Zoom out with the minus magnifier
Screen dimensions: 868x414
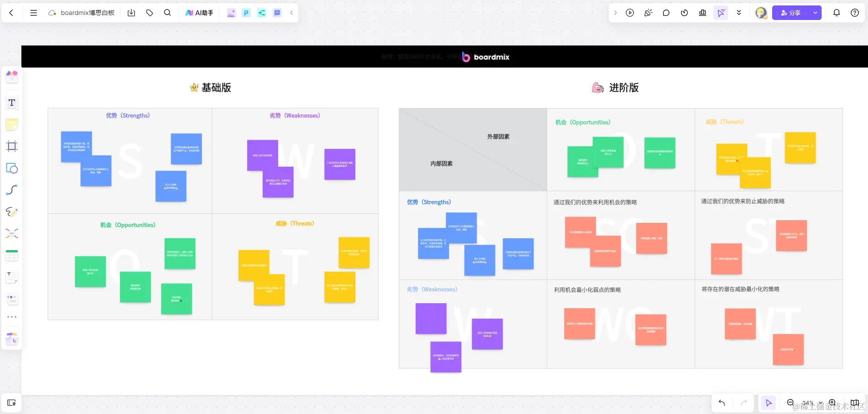(791, 403)
